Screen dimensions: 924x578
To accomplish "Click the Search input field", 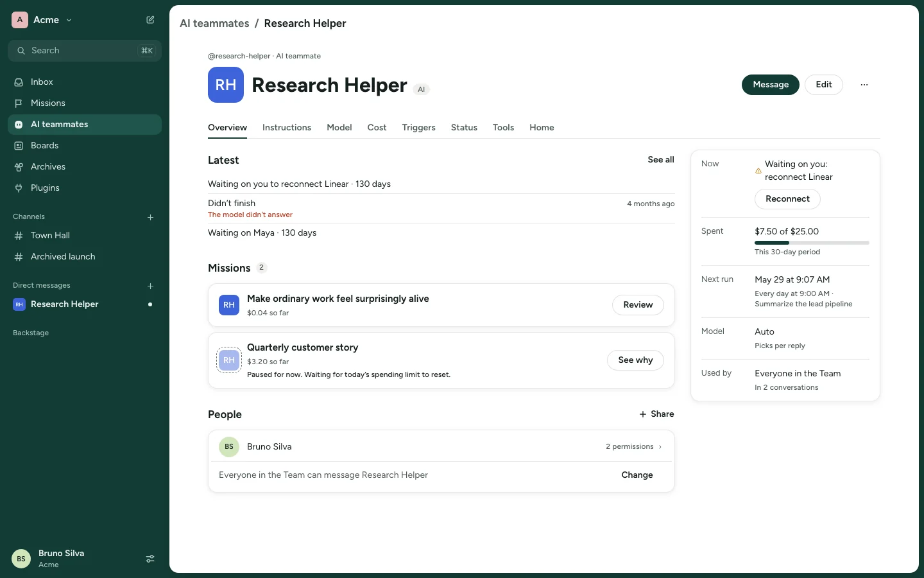I will pos(85,51).
